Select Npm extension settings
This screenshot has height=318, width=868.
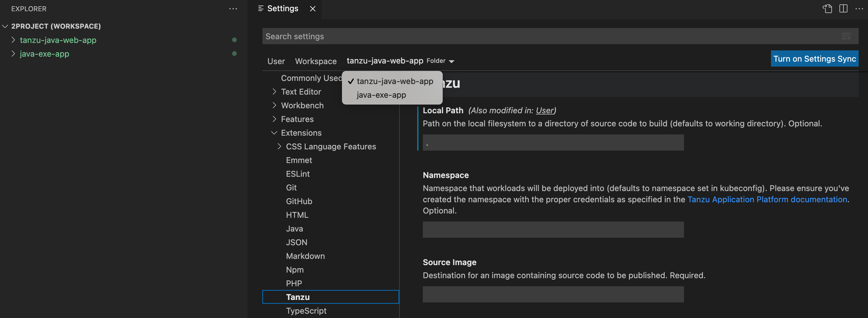click(295, 270)
